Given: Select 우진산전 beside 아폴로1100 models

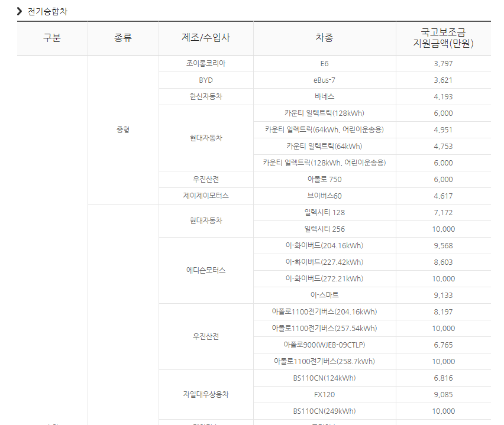Looking at the screenshot, I should pyautogui.click(x=206, y=337).
